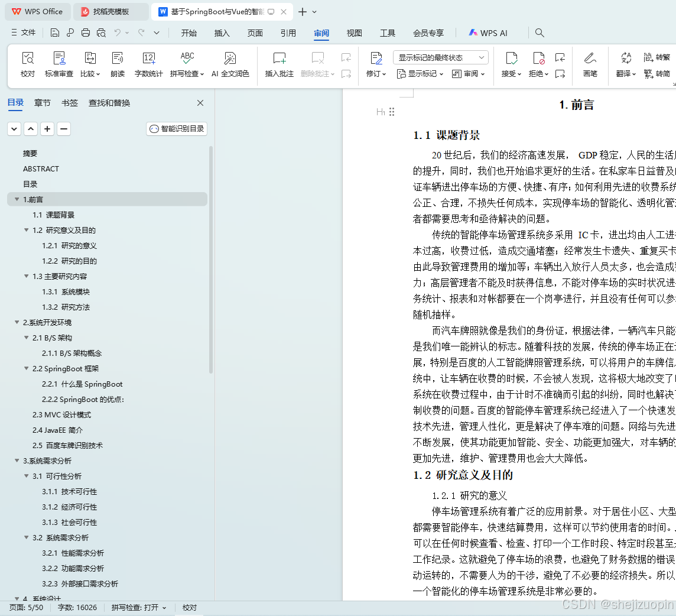The height and width of the screenshot is (616, 676).
Task: Click the print icon in quick toolbar
Action: [86, 33]
